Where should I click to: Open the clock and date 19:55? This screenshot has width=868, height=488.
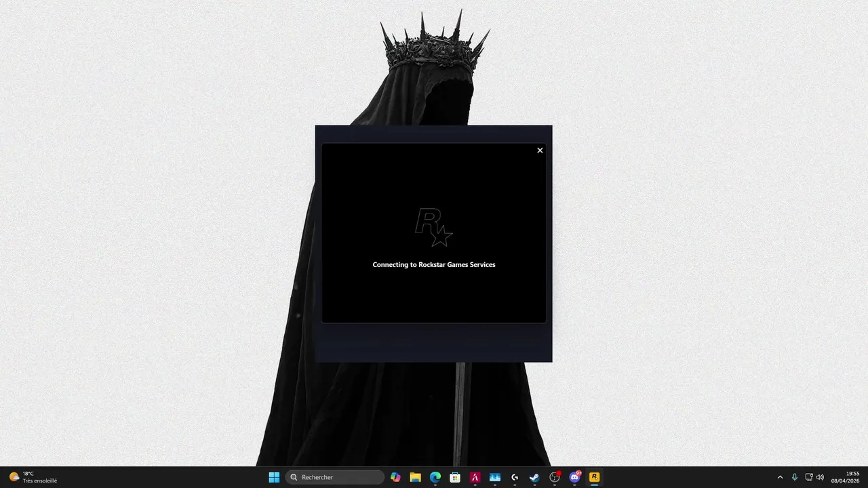click(846, 477)
